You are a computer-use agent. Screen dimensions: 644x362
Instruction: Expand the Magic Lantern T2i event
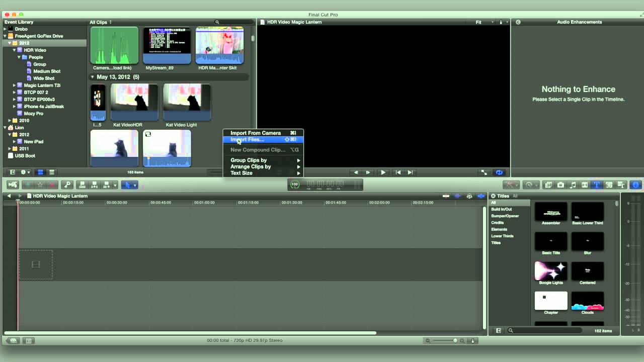click(15, 85)
